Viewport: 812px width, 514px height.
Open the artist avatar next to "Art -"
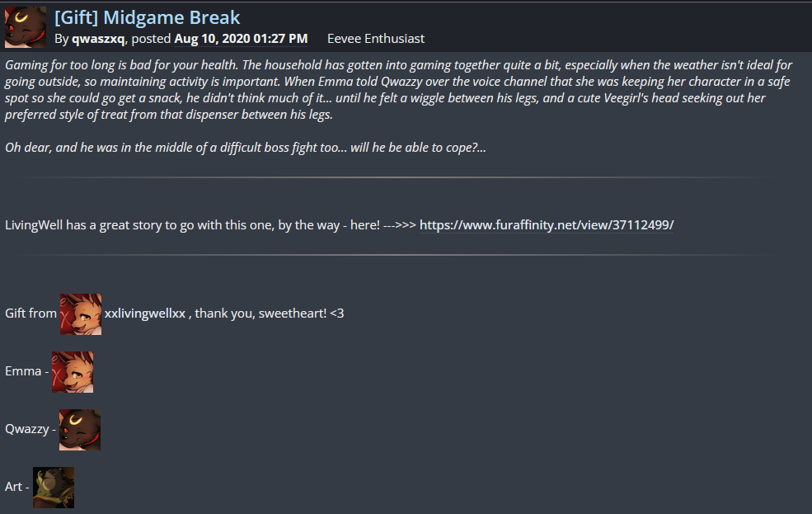point(54,488)
